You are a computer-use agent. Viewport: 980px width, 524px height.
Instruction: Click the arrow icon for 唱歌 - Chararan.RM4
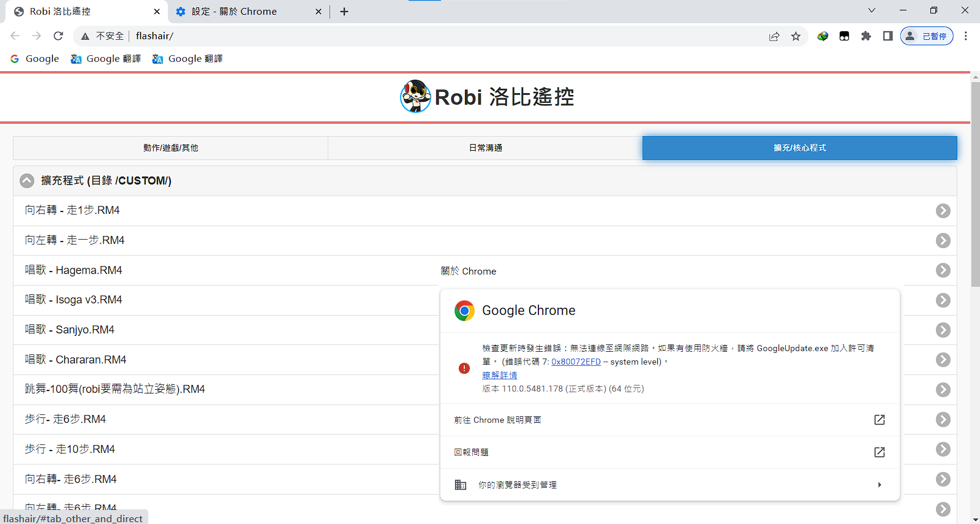943,360
